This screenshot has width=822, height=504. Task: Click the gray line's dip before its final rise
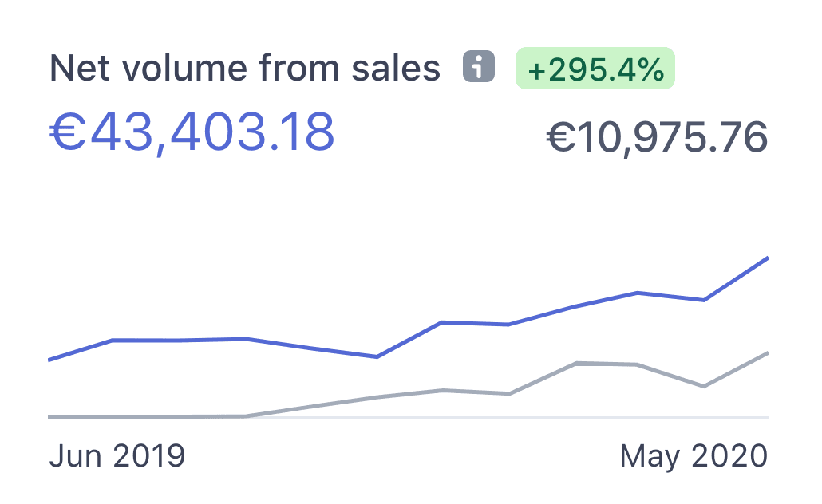point(703,387)
